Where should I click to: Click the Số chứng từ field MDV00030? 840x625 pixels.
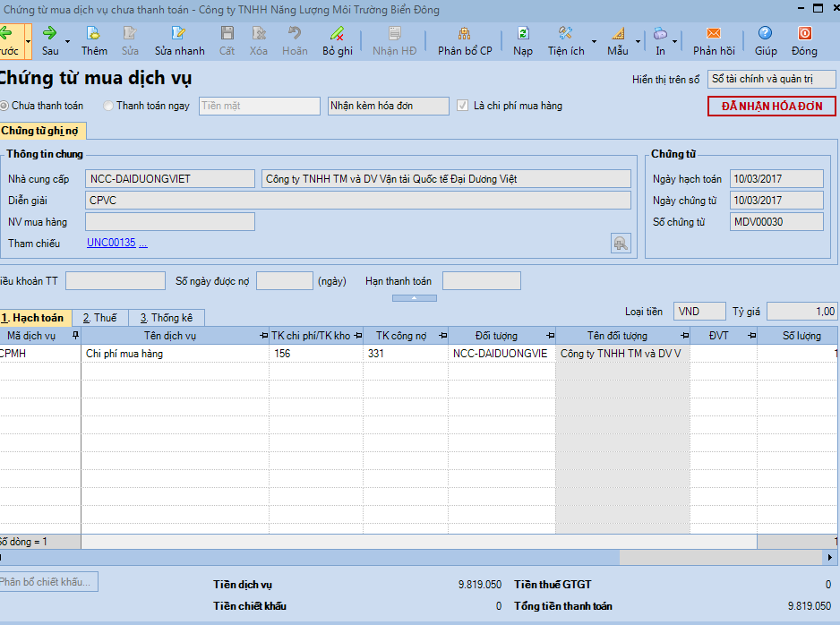(x=776, y=222)
